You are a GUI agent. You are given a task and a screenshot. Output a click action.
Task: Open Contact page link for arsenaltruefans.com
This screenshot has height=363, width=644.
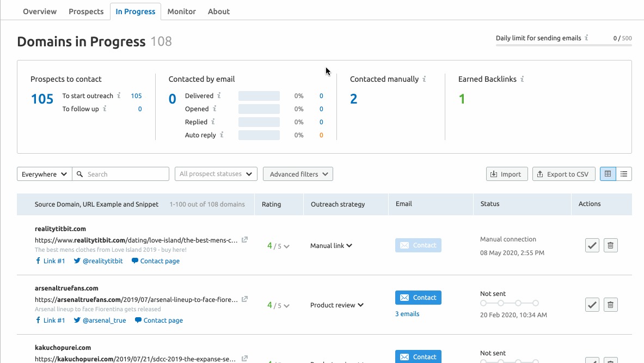[x=159, y=320]
